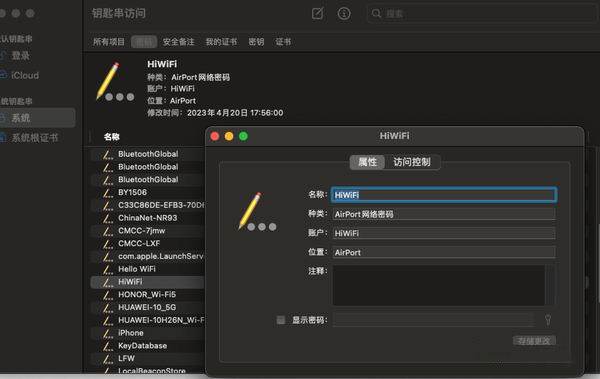Click the pencil password icon in HiWiFi dialog
The width and height of the screenshot is (600, 379).
click(x=257, y=211)
